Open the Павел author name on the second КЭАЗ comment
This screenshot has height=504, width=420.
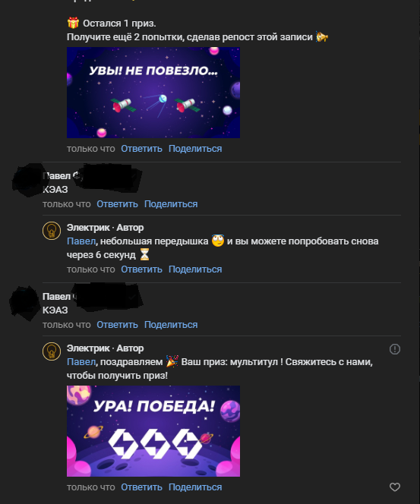click(57, 296)
